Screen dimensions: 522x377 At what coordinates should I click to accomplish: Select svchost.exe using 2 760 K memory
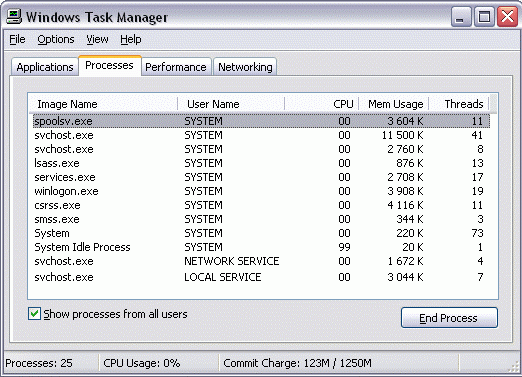261,149
